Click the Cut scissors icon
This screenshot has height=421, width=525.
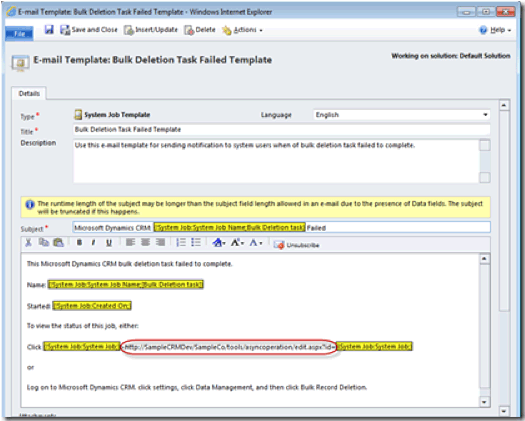click(x=28, y=242)
